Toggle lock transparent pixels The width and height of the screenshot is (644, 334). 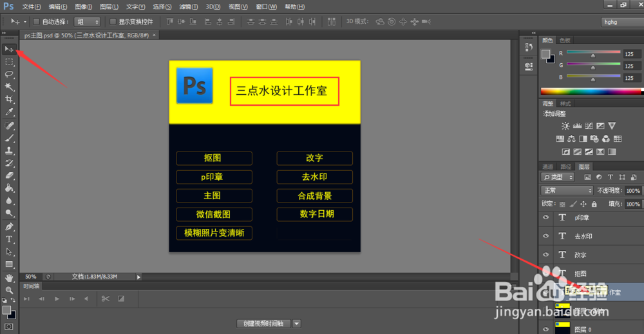pyautogui.click(x=563, y=204)
